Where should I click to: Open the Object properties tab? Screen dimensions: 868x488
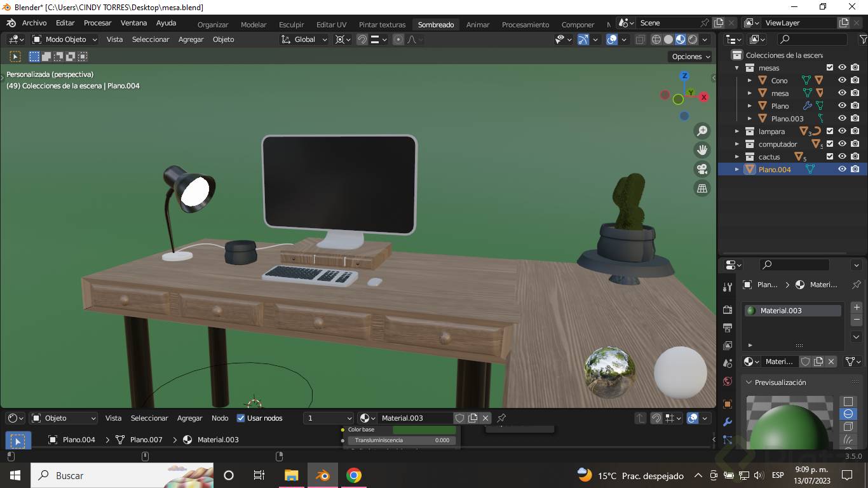728,404
